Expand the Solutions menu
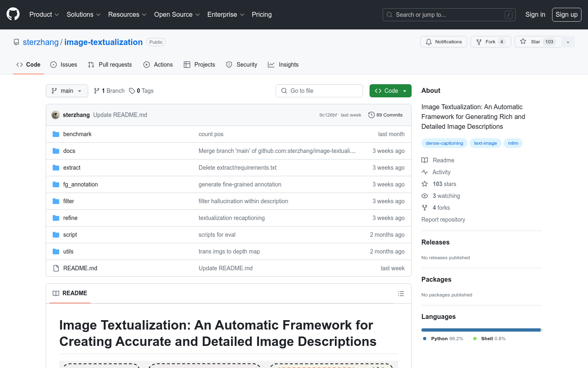The width and height of the screenshot is (588, 368). tap(84, 15)
